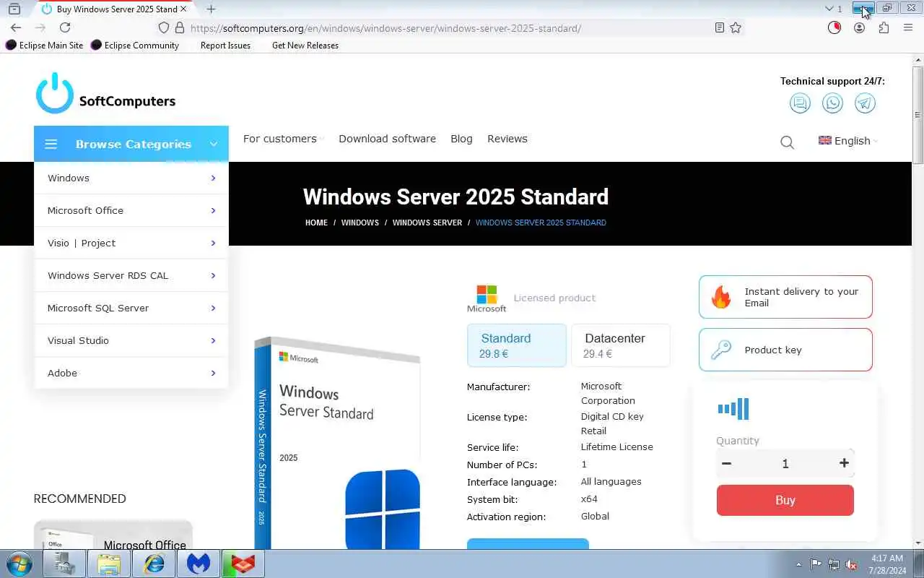Open the tab list dropdown arrow
Viewport: 924px width, 578px height.
point(829,9)
